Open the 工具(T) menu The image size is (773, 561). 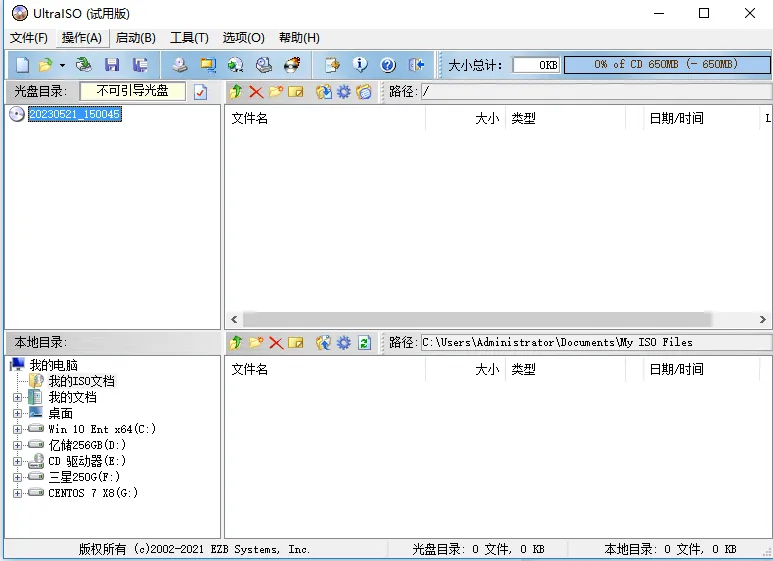189,38
